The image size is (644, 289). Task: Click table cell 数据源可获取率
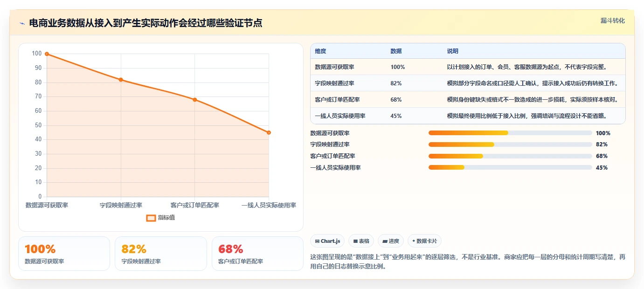(x=334, y=67)
